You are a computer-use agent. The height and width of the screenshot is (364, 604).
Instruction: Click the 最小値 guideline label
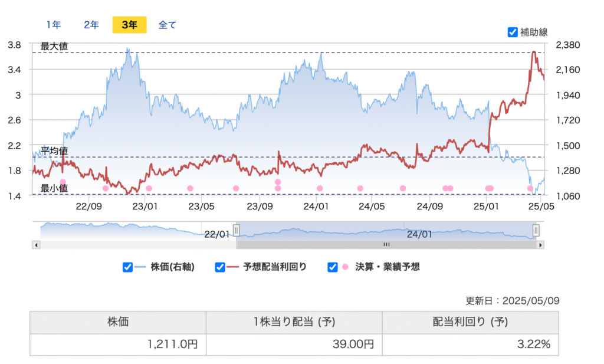pos(54,188)
